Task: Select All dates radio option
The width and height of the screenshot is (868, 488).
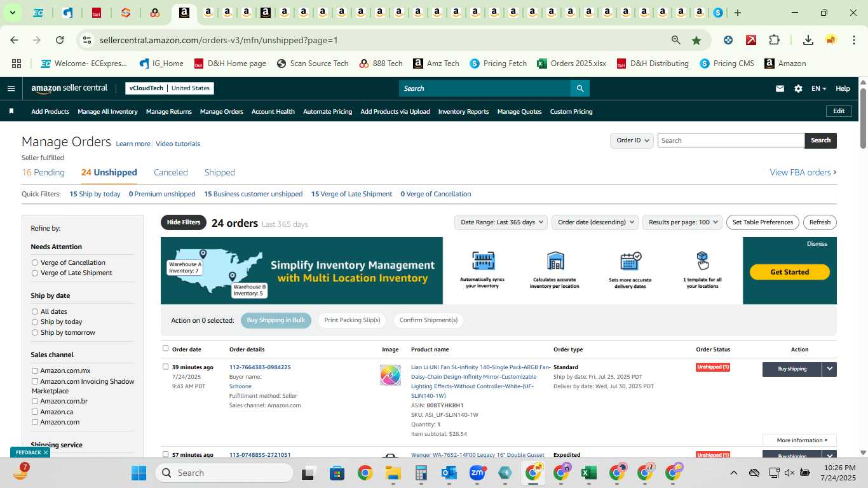Action: [x=35, y=311]
